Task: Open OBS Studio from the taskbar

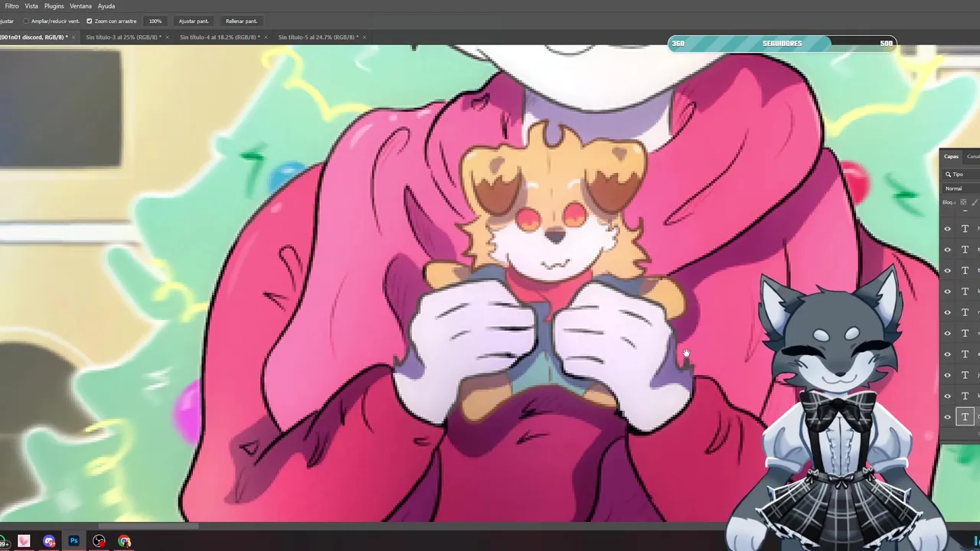Action: [100, 541]
